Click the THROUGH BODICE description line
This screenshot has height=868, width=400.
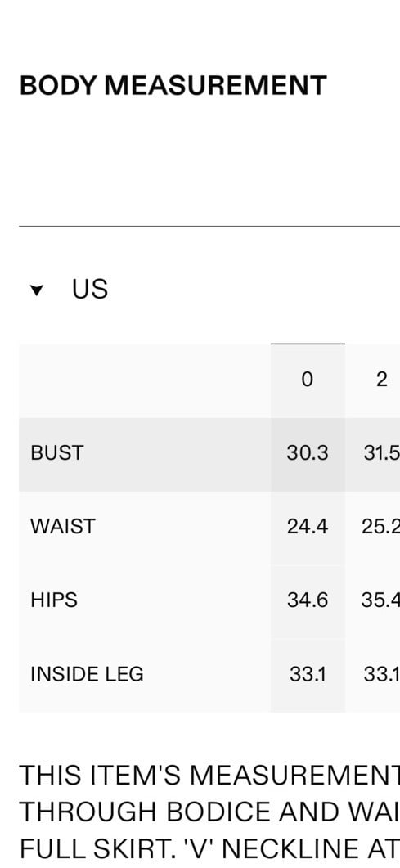click(x=209, y=812)
